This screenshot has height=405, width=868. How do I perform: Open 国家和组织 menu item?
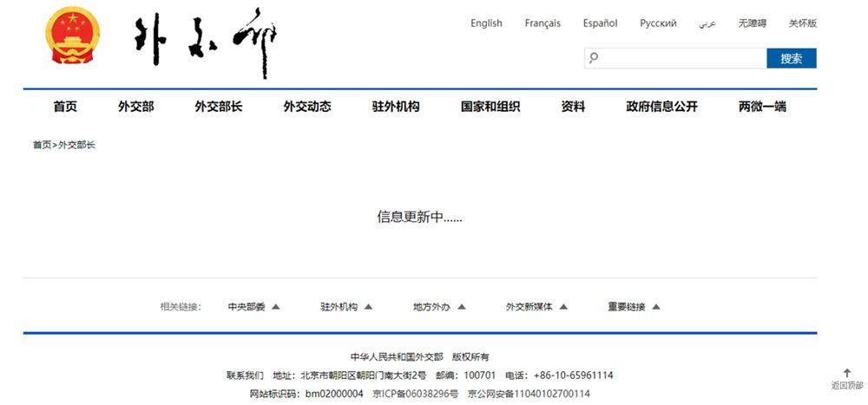(x=490, y=107)
